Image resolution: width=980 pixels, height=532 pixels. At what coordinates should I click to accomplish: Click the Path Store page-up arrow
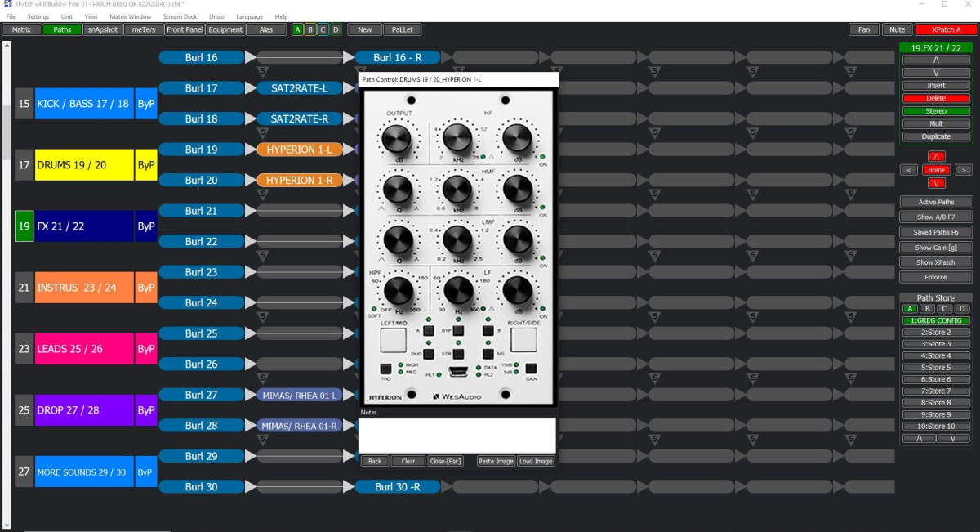pyautogui.click(x=919, y=439)
